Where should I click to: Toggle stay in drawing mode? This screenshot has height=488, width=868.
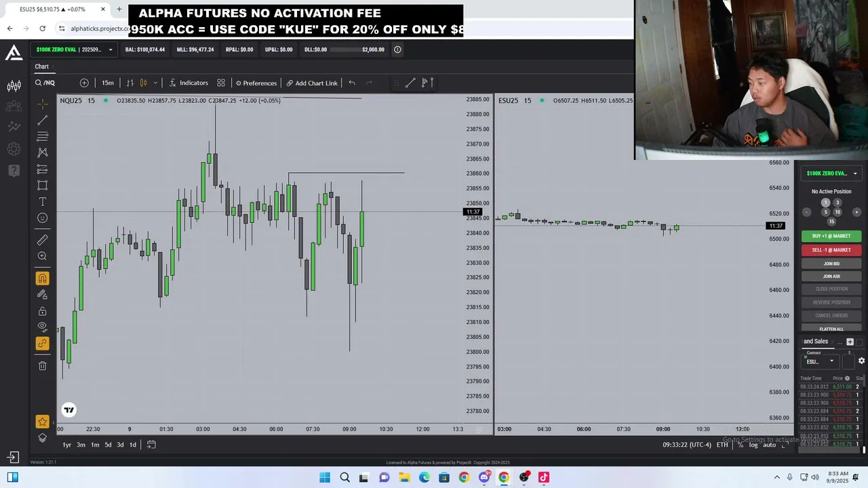42,294
